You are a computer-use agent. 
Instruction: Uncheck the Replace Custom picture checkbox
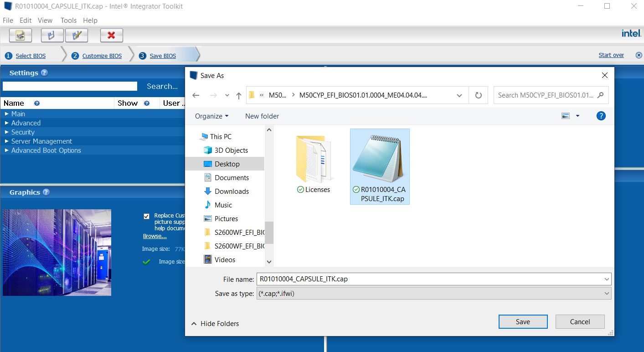(146, 216)
